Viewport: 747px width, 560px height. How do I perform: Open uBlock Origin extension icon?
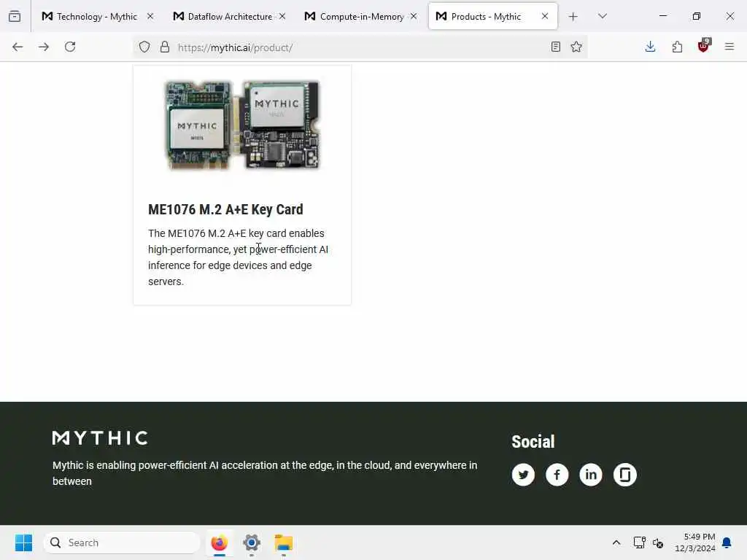[704, 46]
